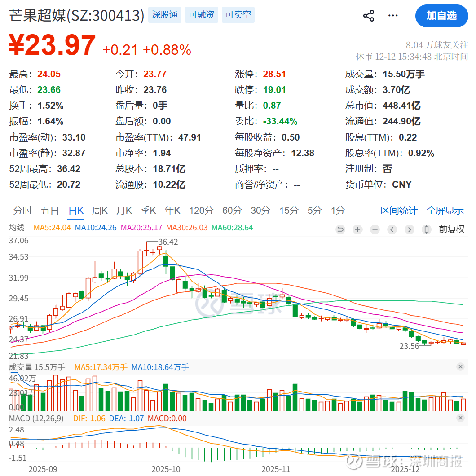Viewport: 476px width, 476px height.
Task: Select the 月K tab
Action: tap(124, 210)
